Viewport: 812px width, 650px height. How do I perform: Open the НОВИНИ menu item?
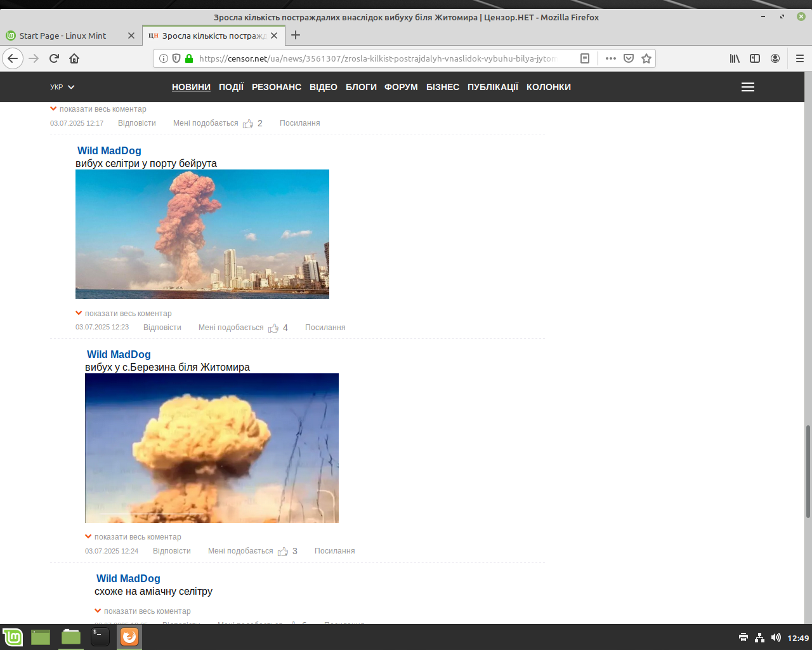pyautogui.click(x=191, y=87)
